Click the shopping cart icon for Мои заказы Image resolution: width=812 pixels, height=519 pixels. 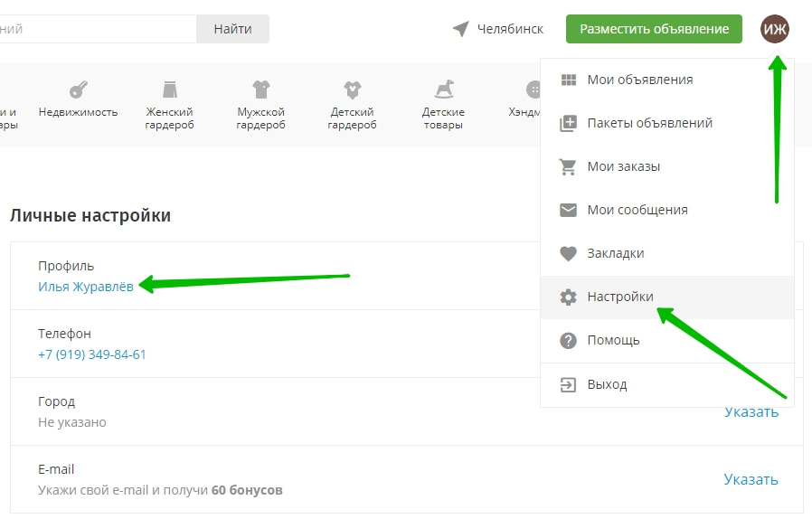(x=568, y=166)
